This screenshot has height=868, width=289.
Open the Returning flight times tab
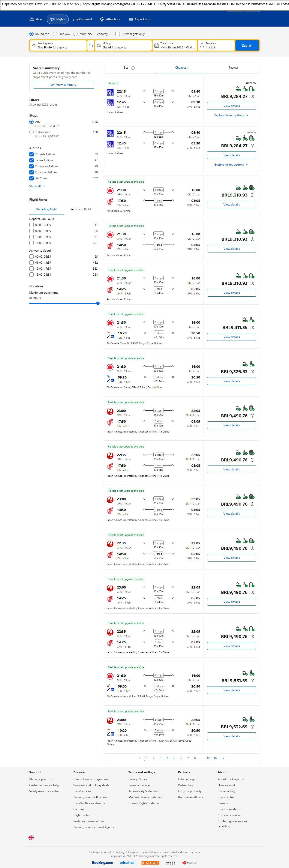pos(81,209)
